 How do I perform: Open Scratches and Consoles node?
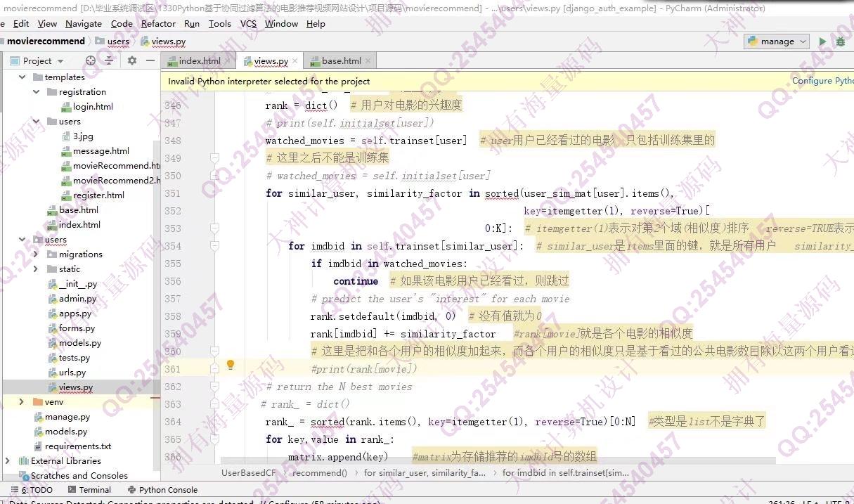click(79, 476)
